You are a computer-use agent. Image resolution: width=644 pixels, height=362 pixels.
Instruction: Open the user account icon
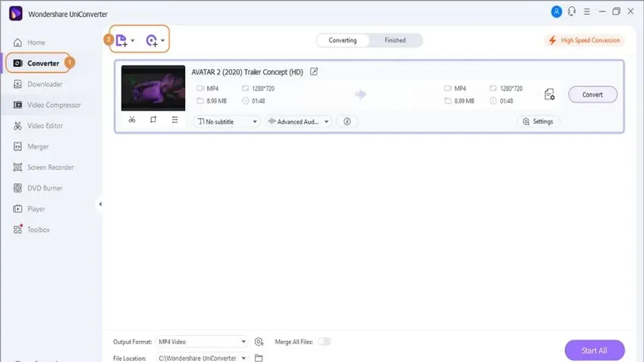click(557, 11)
